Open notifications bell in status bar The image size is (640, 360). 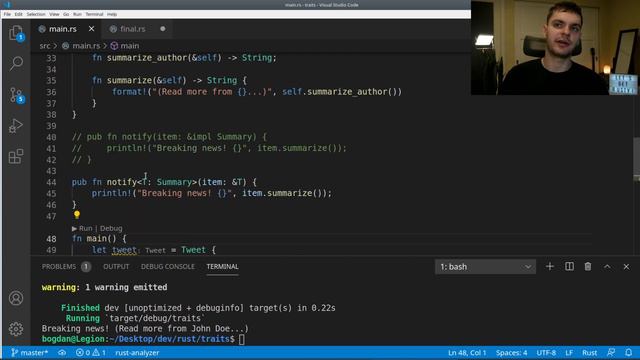[x=629, y=353]
